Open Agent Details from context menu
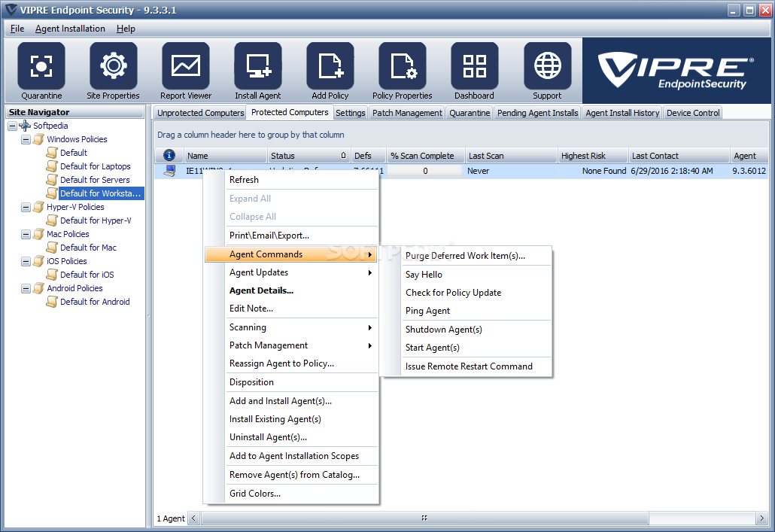Image resolution: width=775 pixels, height=532 pixels. [292, 290]
